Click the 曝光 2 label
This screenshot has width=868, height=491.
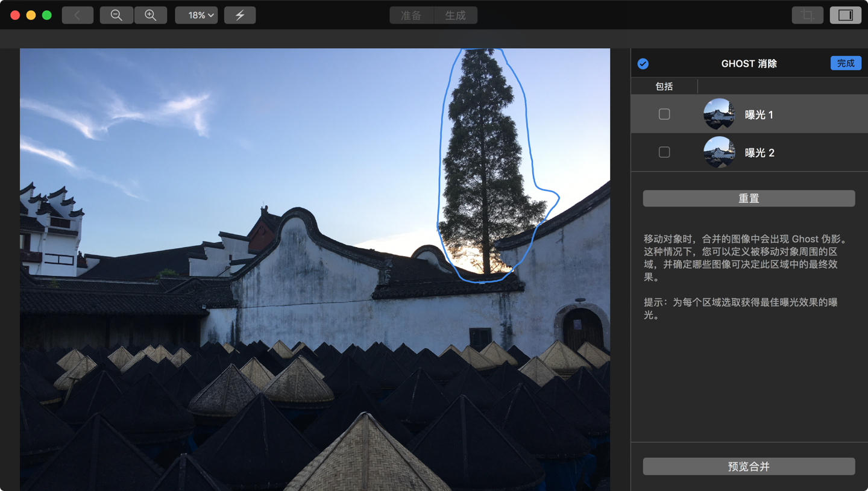(x=759, y=153)
